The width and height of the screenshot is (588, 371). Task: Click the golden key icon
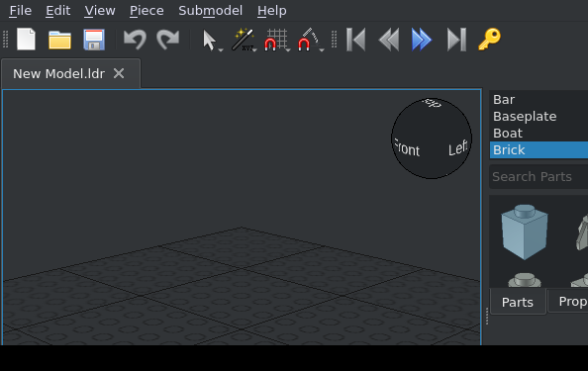[x=489, y=39]
